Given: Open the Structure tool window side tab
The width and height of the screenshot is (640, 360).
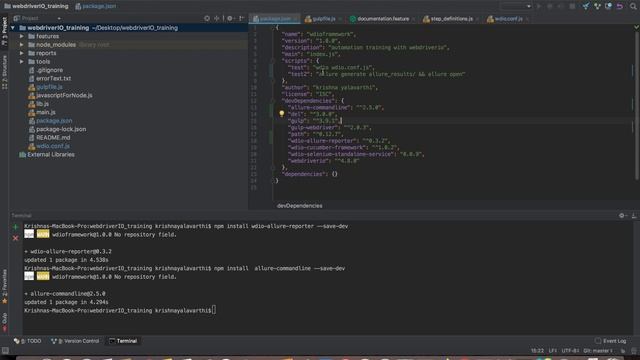Looking at the screenshot, I should (x=4, y=72).
